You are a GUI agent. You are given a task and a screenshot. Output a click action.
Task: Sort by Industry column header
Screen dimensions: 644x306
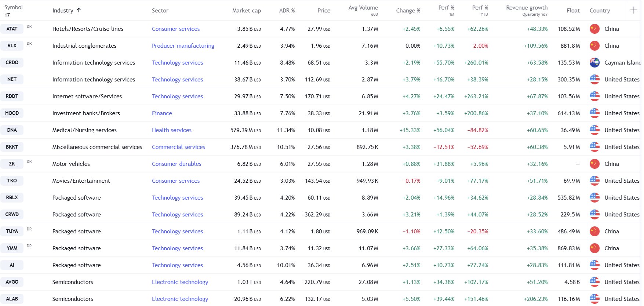[63, 11]
